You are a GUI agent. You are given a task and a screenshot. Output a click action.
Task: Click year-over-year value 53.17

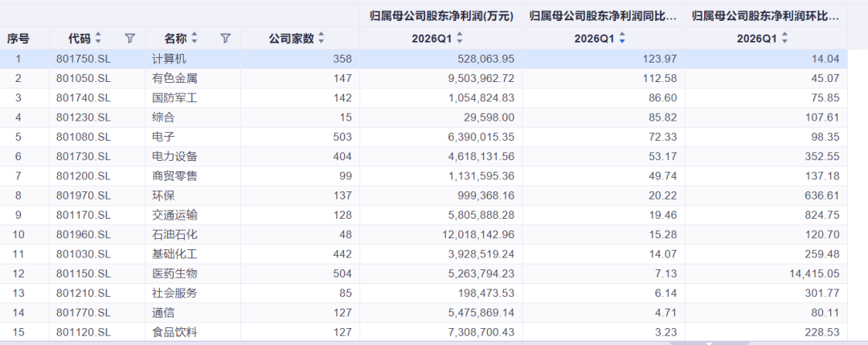[x=662, y=157]
